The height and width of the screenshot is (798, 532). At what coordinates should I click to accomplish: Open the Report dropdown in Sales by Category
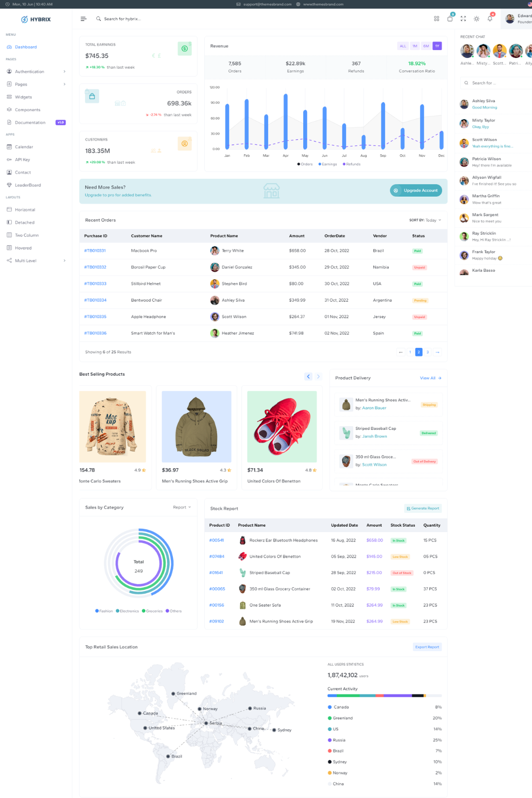pos(181,508)
